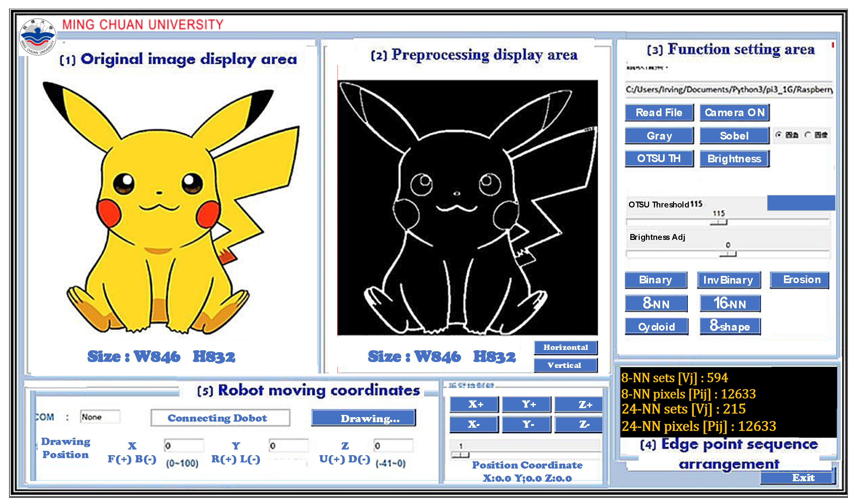Flip image using Horizontal button
Screen dimensions: 854x504
[566, 348]
